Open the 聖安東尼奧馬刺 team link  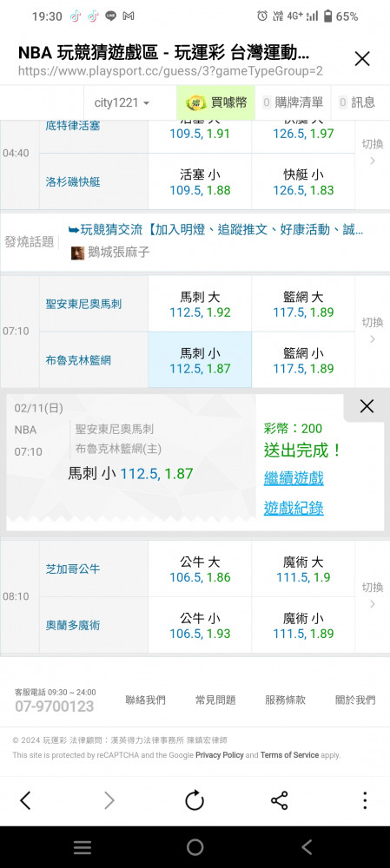(83, 304)
